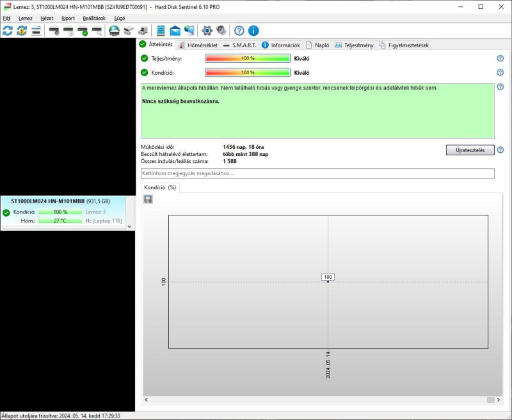Switch to the Áttekintés tab
Viewport: 512px width, 420px height.
156,44
